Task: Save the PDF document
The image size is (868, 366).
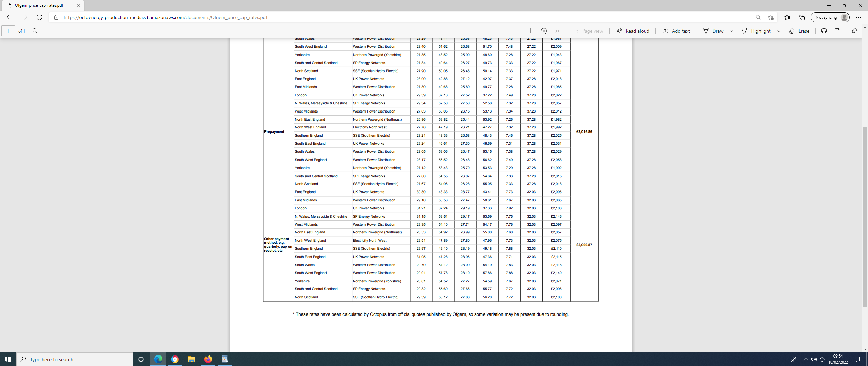Action: (837, 31)
